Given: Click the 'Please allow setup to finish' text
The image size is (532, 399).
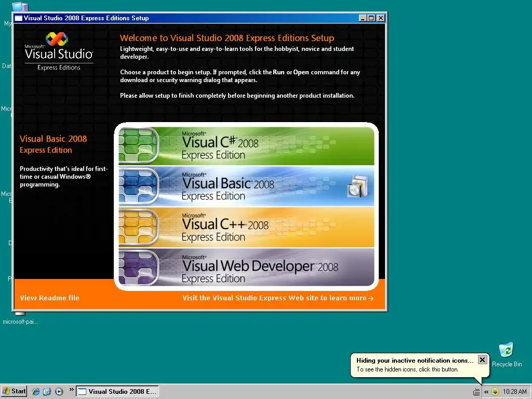Looking at the screenshot, I should (237, 96).
